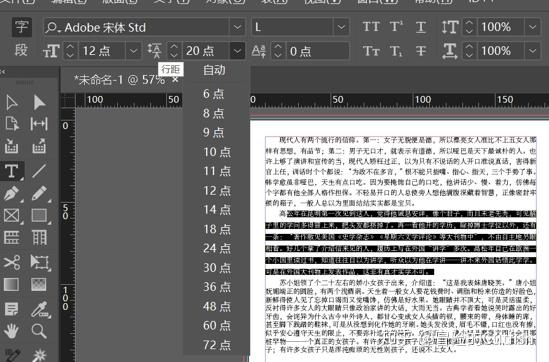549x362 pixels.
Task: Click the leading (行距) icon
Action: 154,51
